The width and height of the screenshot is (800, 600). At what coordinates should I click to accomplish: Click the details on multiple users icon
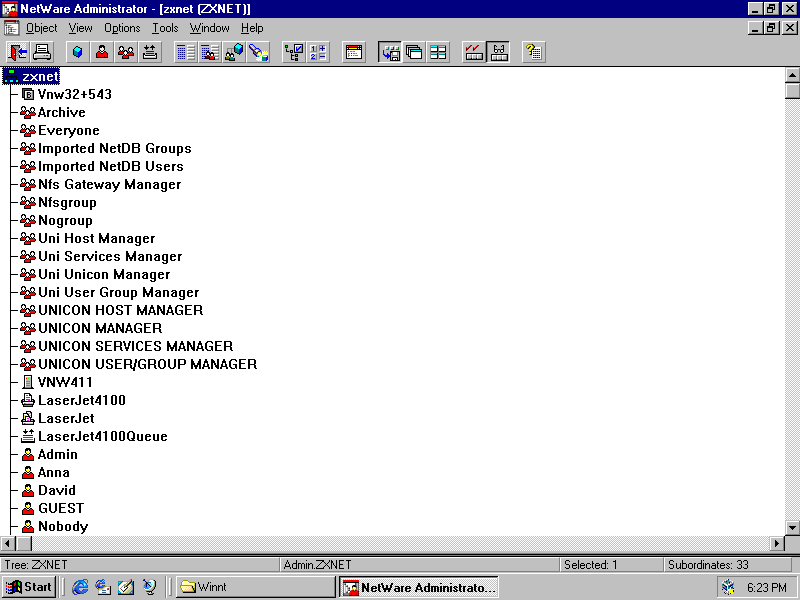point(210,52)
